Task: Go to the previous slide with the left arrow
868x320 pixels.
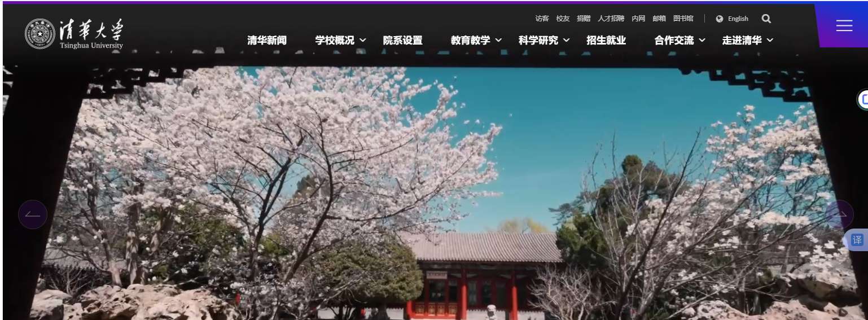Action: pos(33,214)
